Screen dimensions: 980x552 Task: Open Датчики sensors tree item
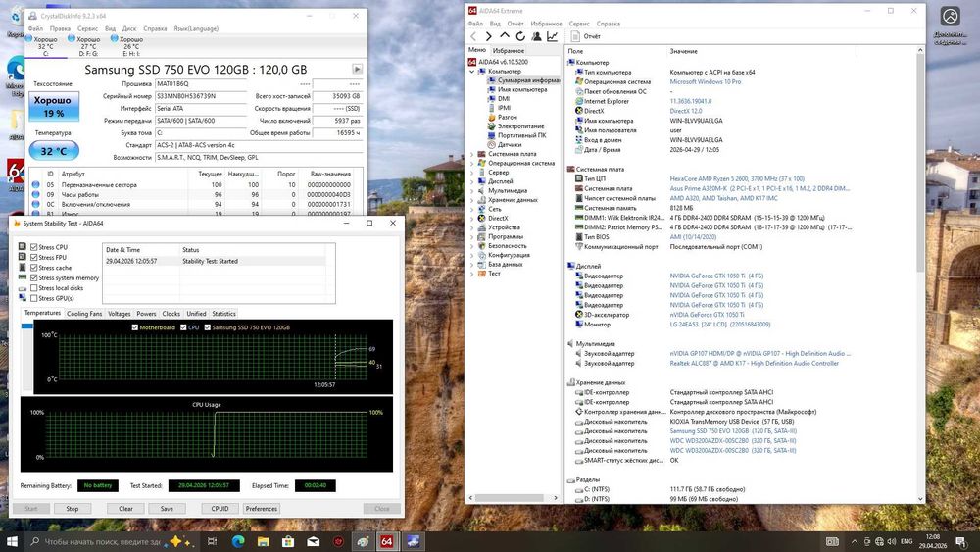click(x=510, y=144)
